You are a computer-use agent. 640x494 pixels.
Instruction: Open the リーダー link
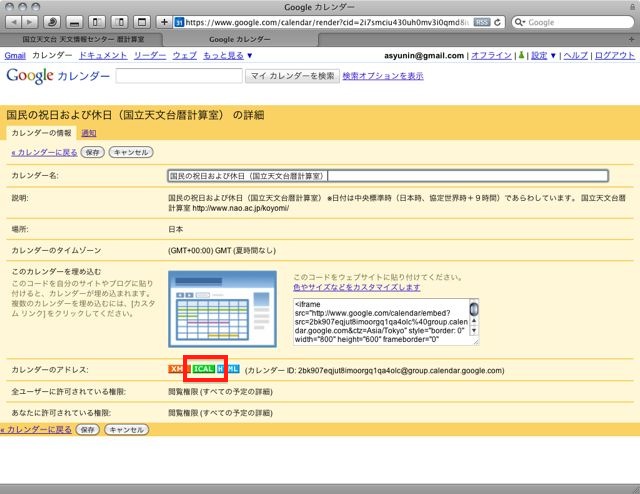(150, 55)
